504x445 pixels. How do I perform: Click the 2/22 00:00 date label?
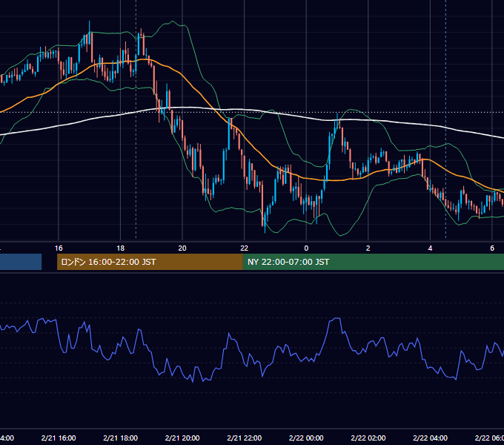[x=306, y=438]
